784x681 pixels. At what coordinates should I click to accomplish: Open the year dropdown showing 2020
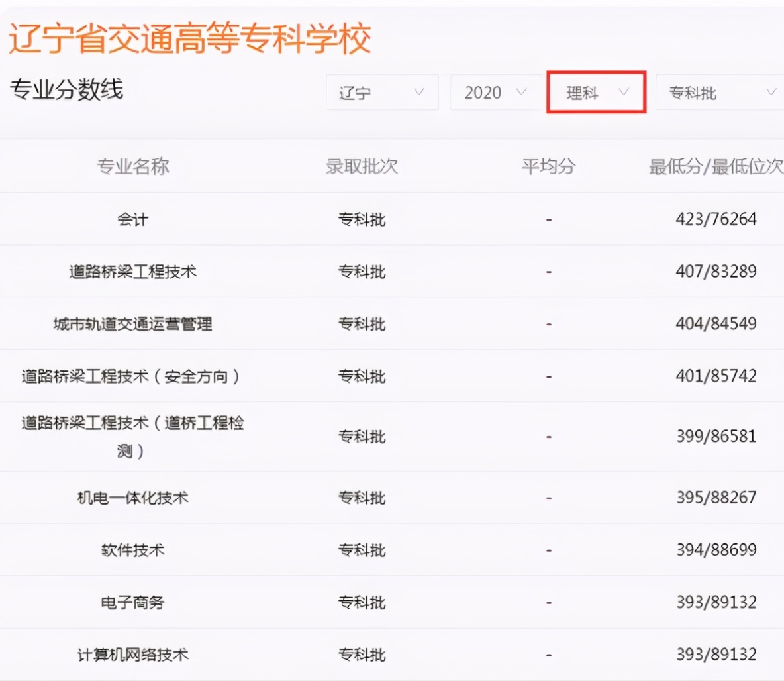494,93
